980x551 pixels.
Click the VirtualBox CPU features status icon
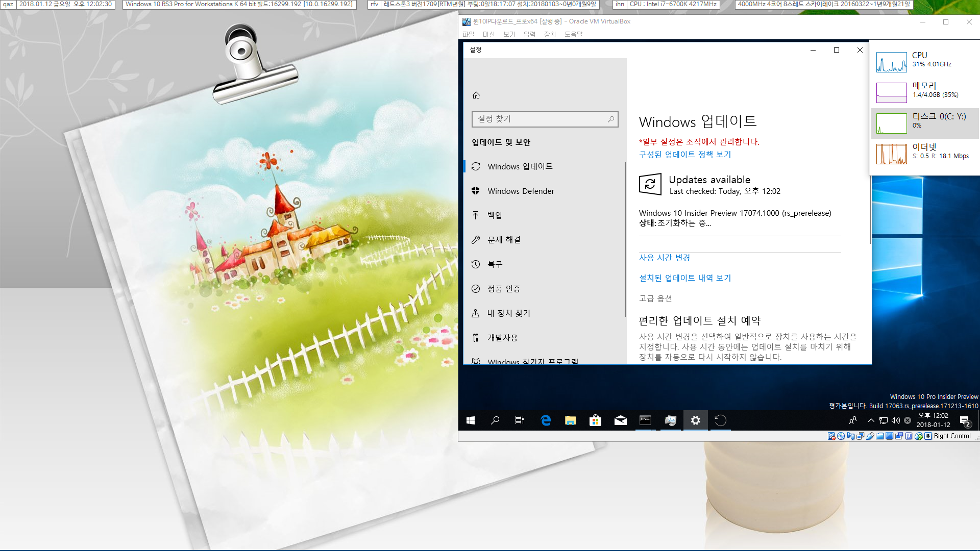tap(909, 436)
